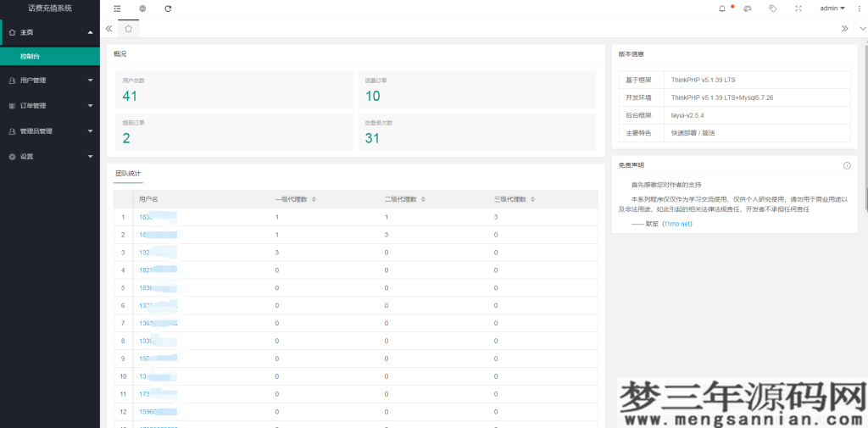This screenshot has height=428, width=868.
Task: Click the gear icon beside 设置
Action: coord(12,157)
